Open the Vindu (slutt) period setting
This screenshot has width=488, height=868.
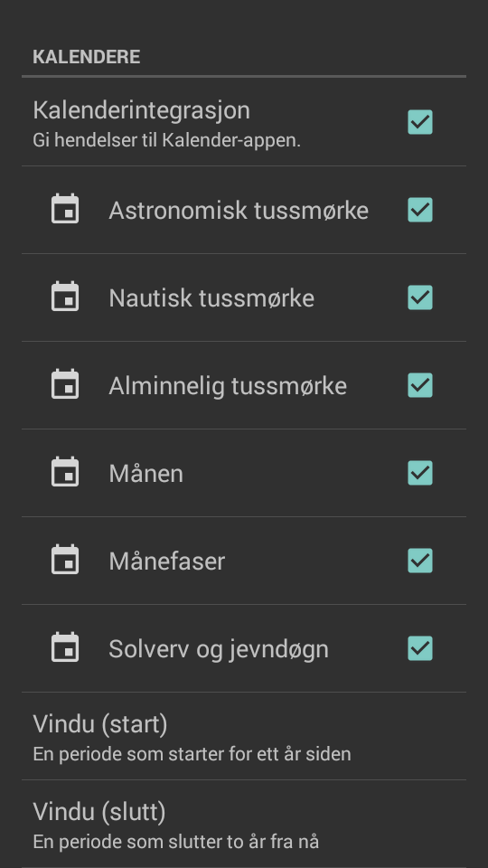click(x=244, y=825)
